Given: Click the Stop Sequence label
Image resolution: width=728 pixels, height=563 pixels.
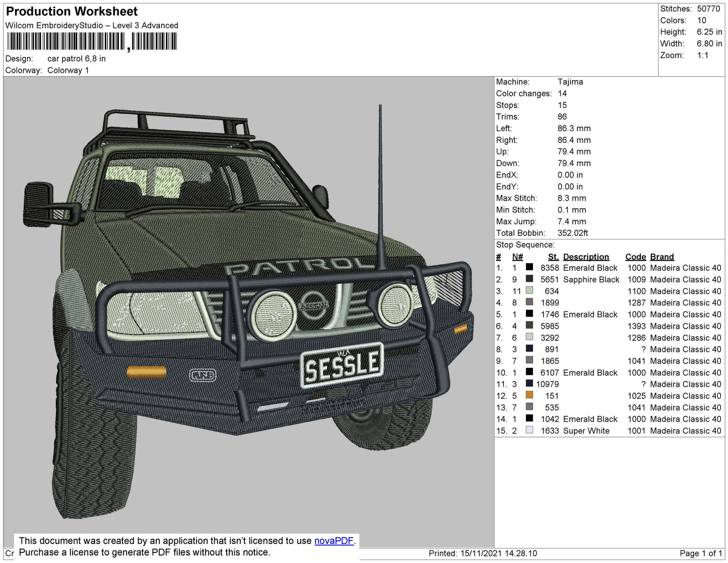Looking at the screenshot, I should point(525,245).
